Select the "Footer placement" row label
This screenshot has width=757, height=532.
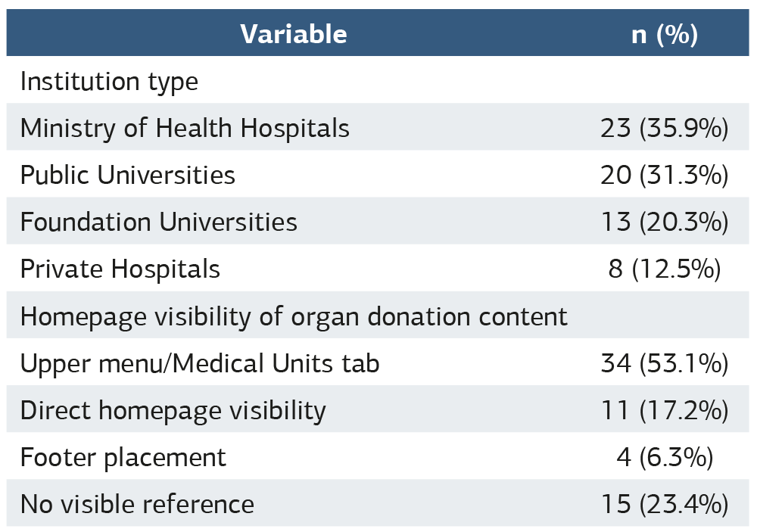123,458
